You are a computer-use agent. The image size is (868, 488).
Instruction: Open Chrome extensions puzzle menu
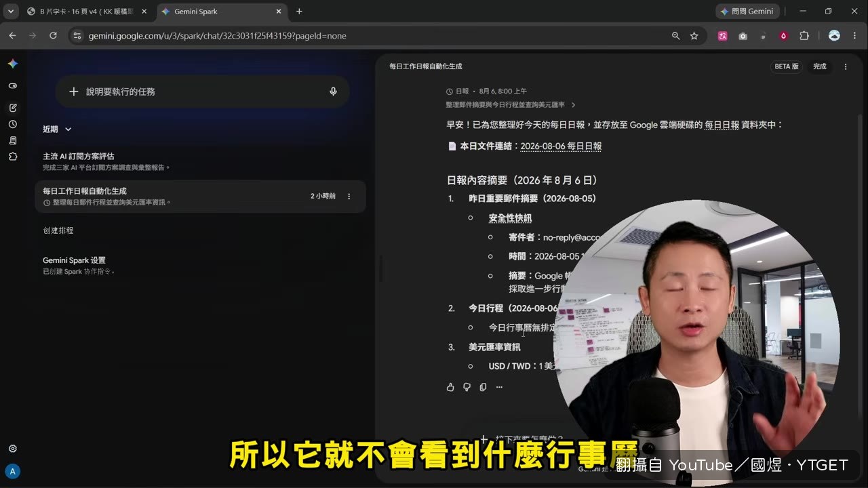tap(804, 36)
